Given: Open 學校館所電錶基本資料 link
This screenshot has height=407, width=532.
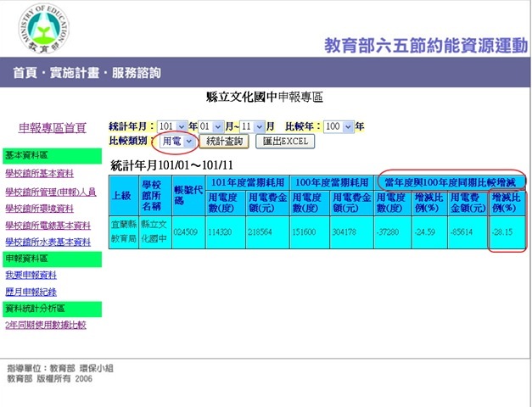Looking at the screenshot, I should (48, 225).
